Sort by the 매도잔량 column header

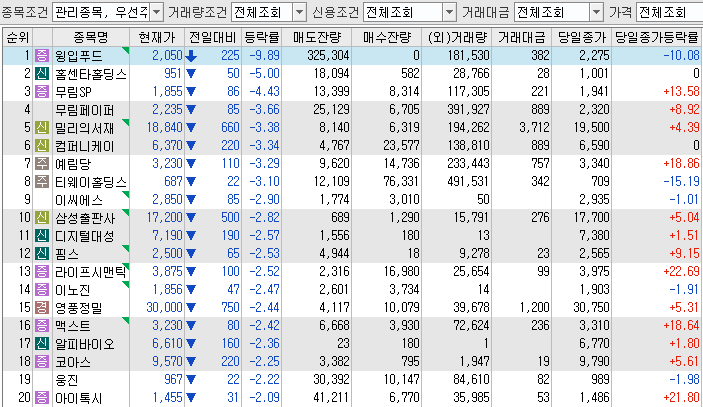[x=317, y=37]
